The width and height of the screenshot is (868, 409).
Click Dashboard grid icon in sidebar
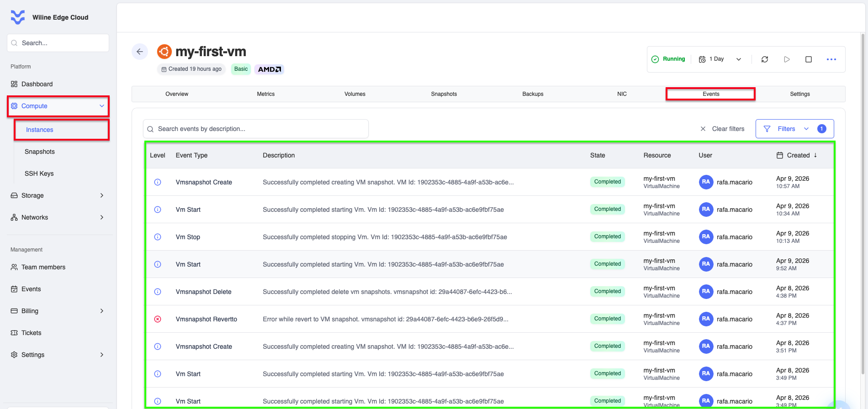click(x=14, y=84)
